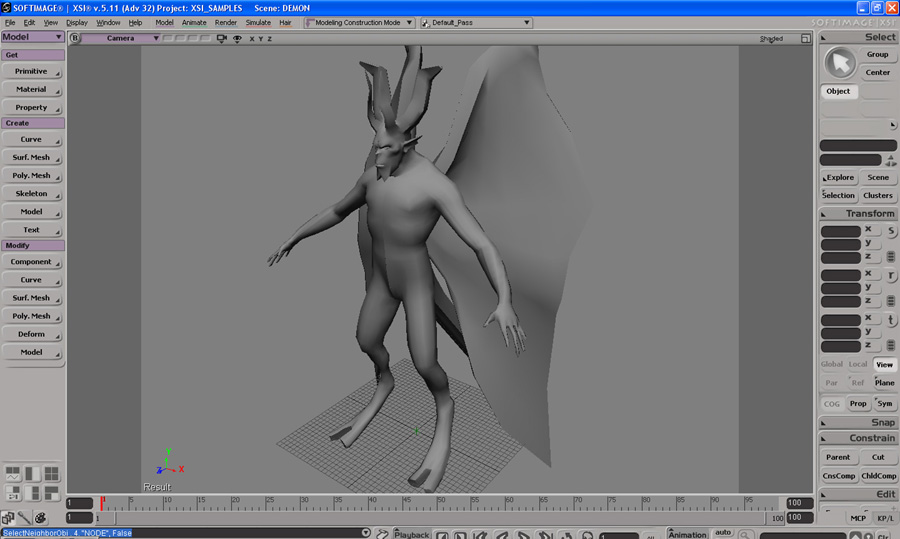Open the script editor scroll icon
Viewport: 900px width, 539px height.
382,534
